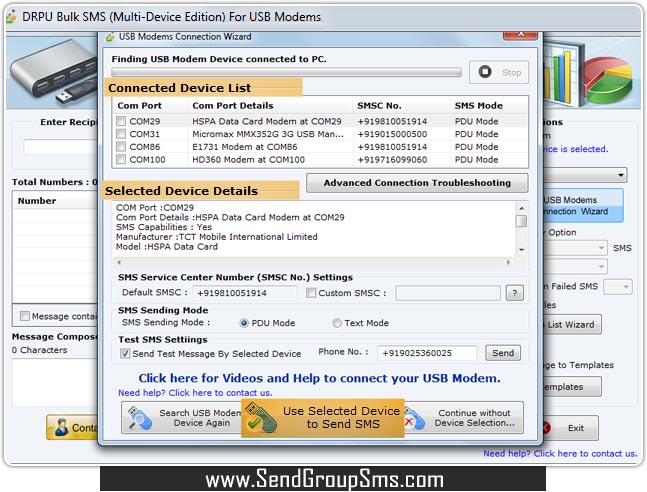
Task: Click Manufacturer TCT Mobile International Limited text
Action: click(217, 237)
